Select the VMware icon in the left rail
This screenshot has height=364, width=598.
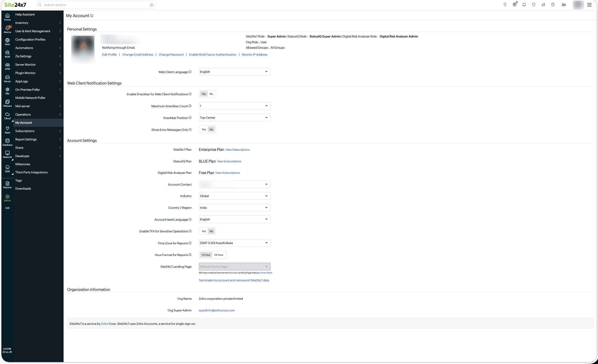[x=7, y=103]
